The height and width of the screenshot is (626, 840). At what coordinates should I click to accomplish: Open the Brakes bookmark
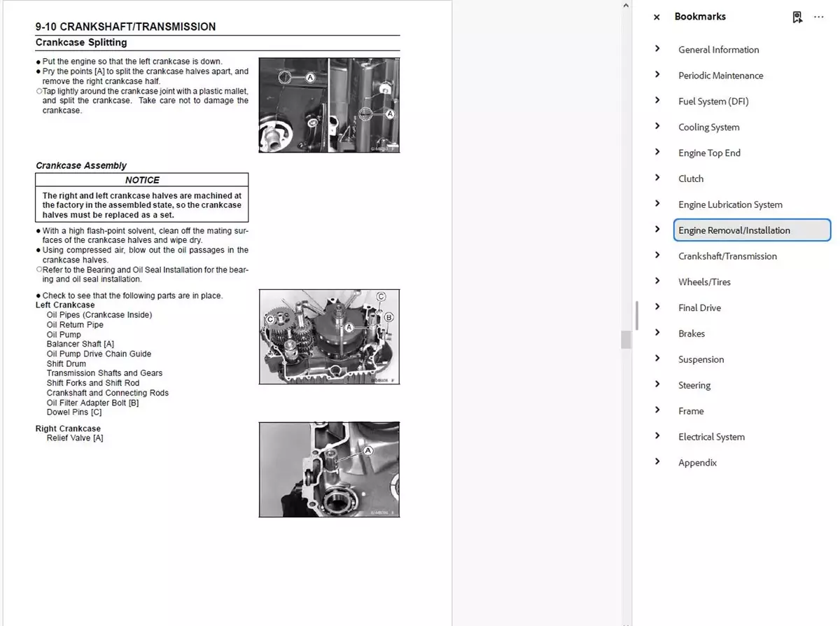(692, 334)
